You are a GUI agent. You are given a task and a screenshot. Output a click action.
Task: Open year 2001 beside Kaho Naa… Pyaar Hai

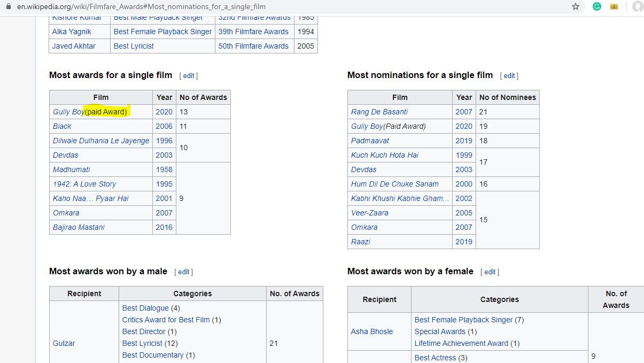[x=164, y=198]
